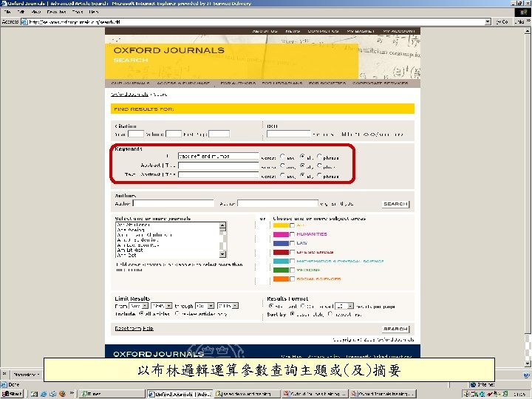
Task: Click the blue Law color swatch
Action: click(281, 243)
